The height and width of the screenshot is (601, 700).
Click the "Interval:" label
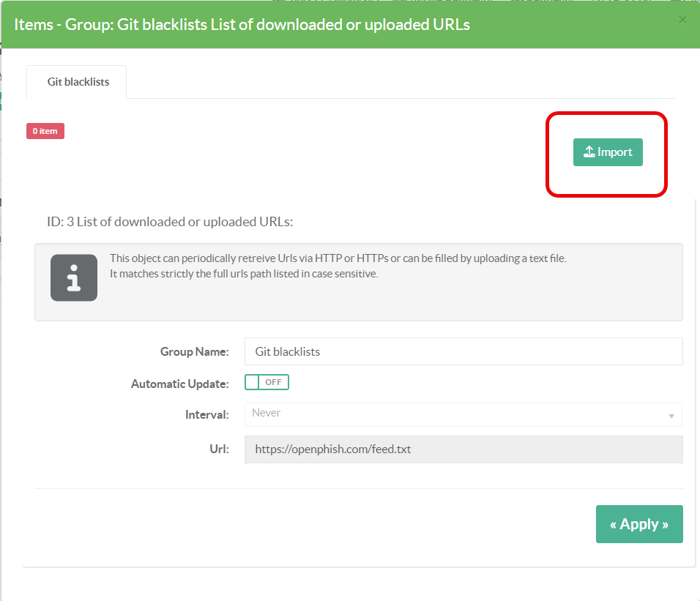click(x=206, y=414)
